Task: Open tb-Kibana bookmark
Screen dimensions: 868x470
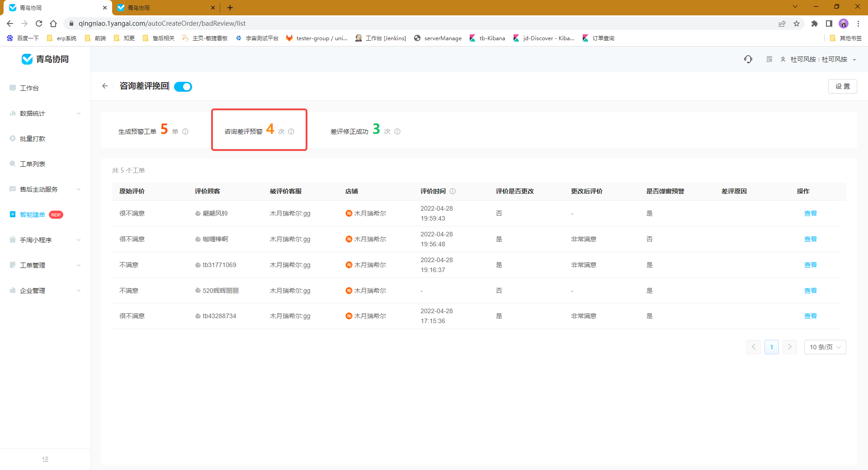Action: [x=487, y=38]
